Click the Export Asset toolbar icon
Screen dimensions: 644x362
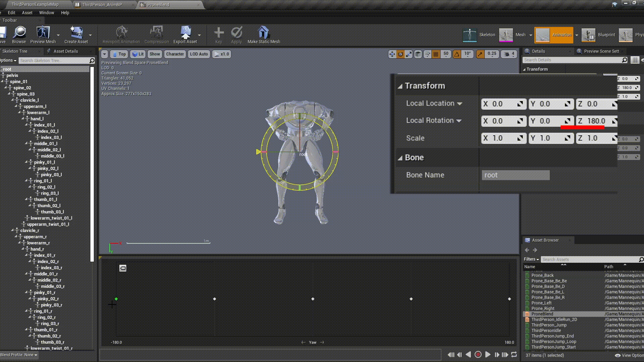[185, 35]
